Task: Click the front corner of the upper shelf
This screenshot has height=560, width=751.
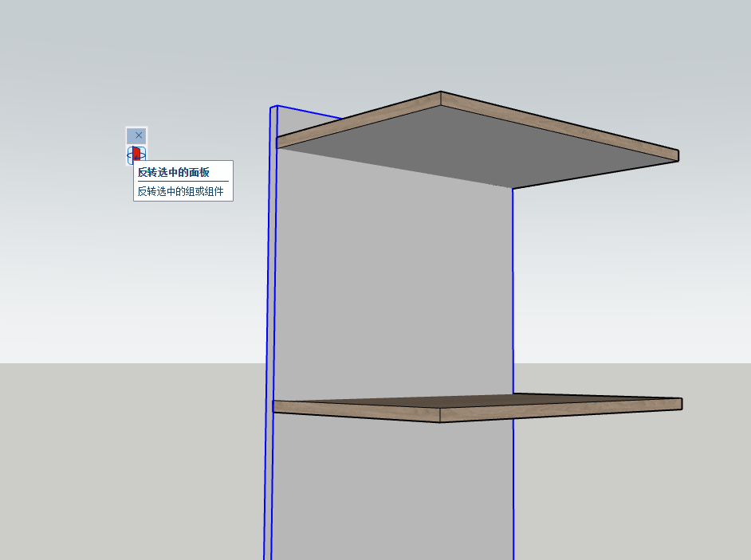Action: (x=441, y=99)
